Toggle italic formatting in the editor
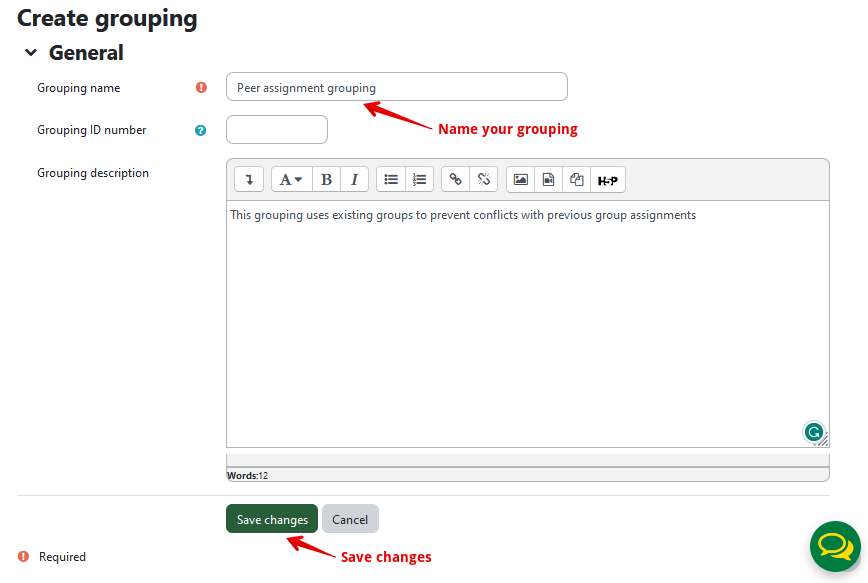868x583 pixels. (354, 180)
